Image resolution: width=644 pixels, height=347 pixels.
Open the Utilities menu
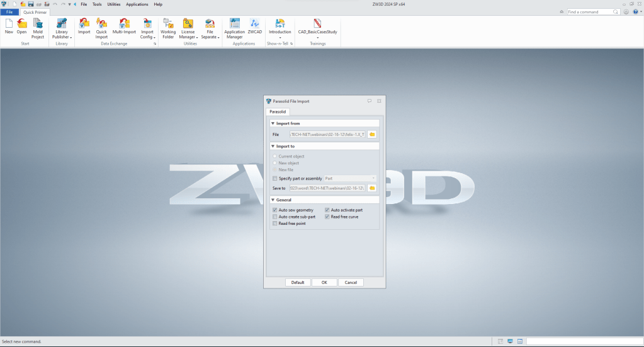coord(113,4)
